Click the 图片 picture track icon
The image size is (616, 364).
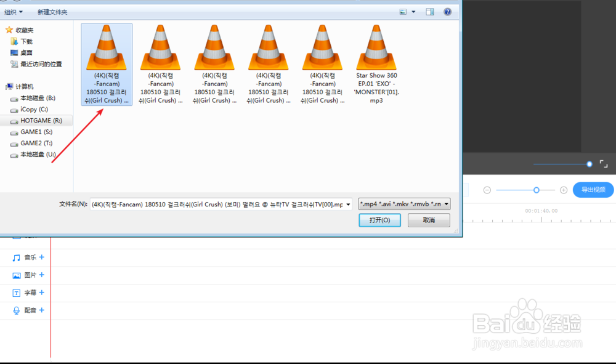tap(16, 275)
